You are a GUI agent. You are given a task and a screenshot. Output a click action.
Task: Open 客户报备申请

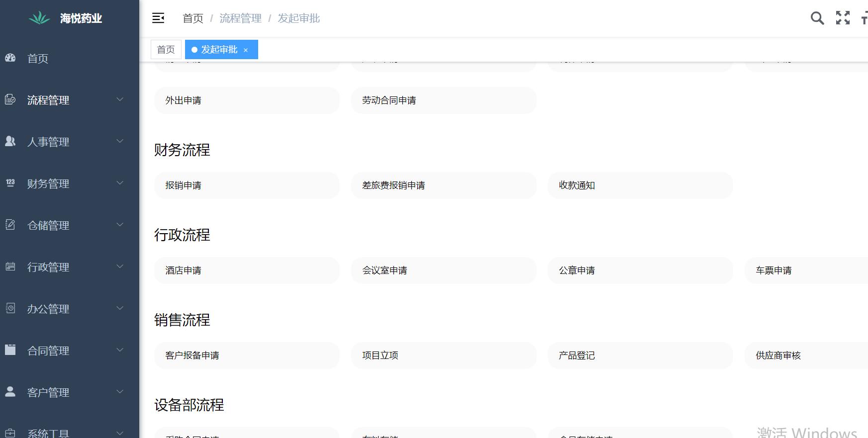[247, 355]
